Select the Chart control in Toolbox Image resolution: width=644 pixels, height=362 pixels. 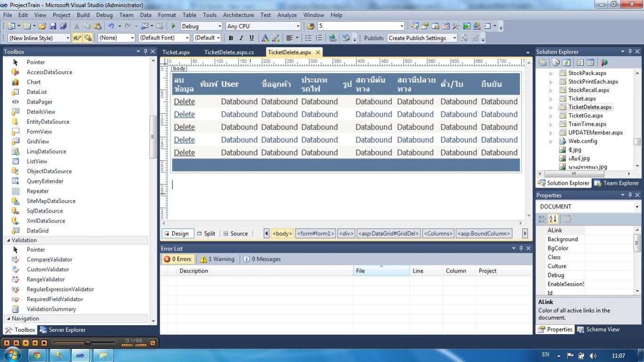pyautogui.click(x=33, y=82)
